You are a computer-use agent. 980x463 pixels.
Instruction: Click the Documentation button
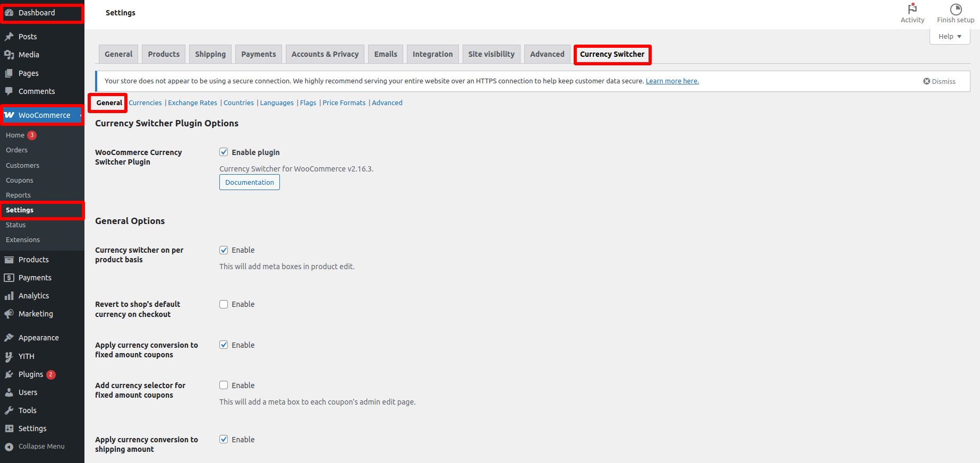250,182
